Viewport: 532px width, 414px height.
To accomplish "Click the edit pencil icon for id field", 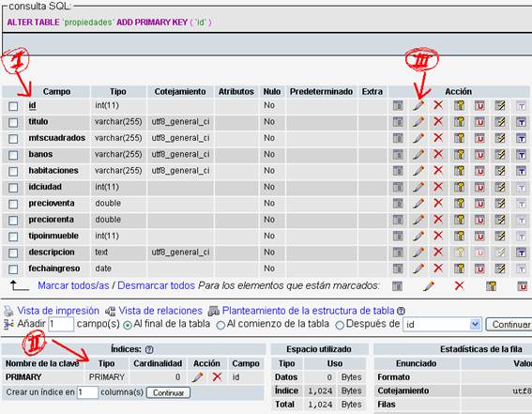I will click(x=418, y=105).
